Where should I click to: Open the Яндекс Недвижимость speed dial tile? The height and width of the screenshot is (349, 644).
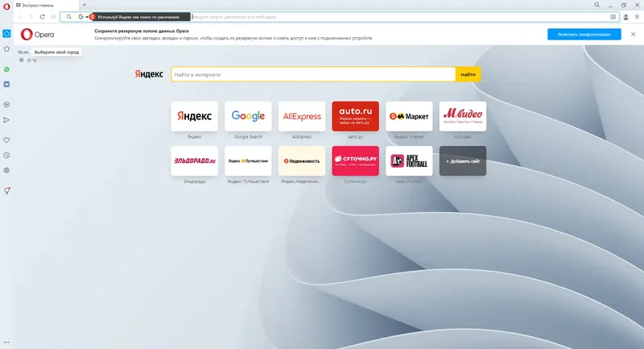[302, 160]
